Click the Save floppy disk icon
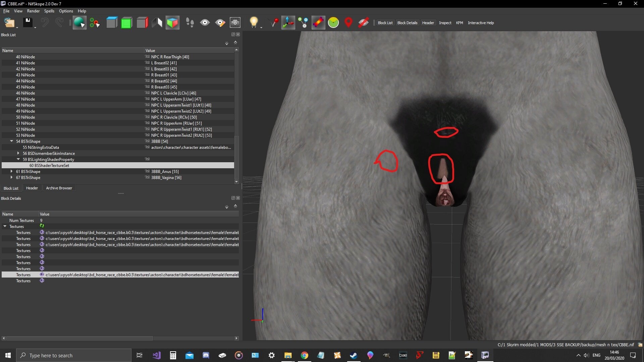This screenshot has width=644, height=362. coord(28,23)
